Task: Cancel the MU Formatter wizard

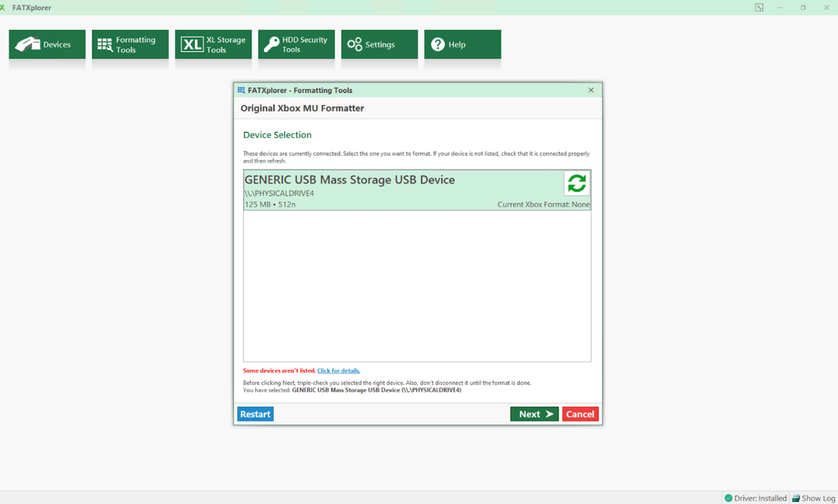Action: pos(580,414)
